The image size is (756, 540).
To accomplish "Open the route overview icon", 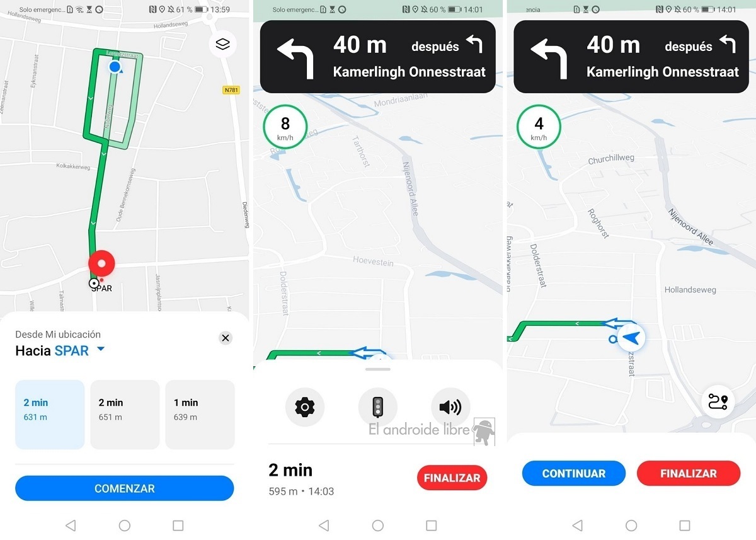I will pyautogui.click(x=718, y=402).
